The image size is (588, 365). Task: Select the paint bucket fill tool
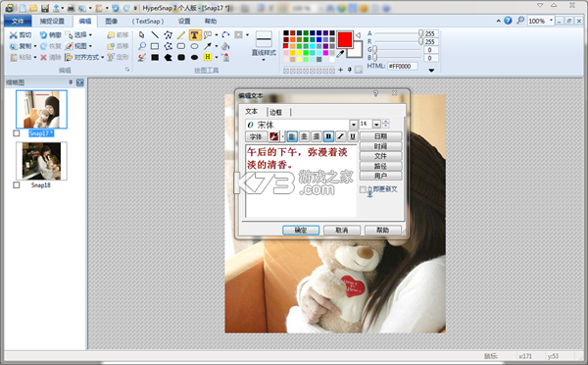pos(225,46)
